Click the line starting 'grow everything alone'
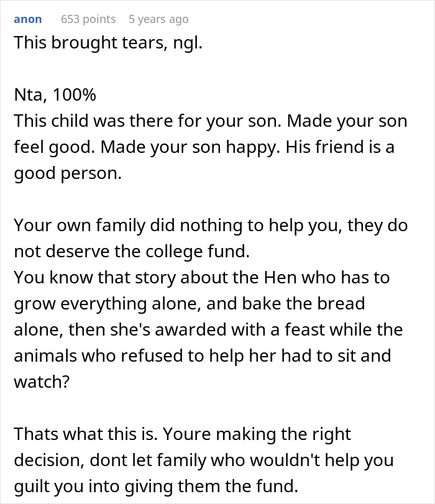435x504 pixels. coord(189,303)
